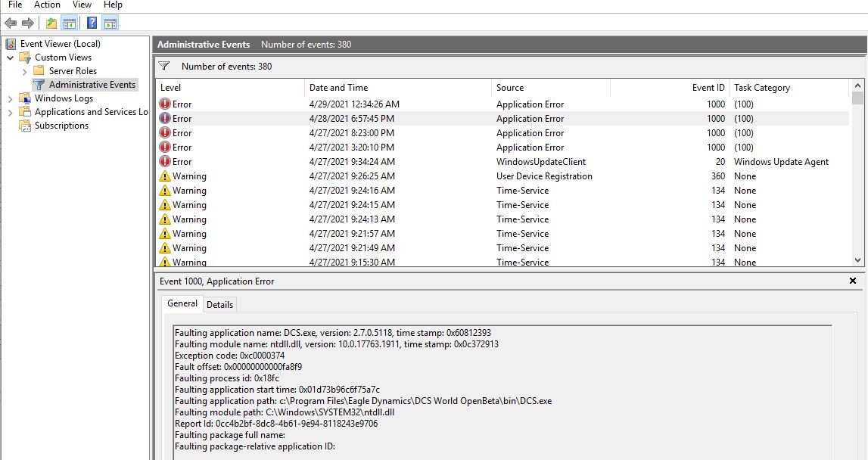The height and width of the screenshot is (460, 868).
Task: Click the Up one level folder icon
Action: (51, 23)
